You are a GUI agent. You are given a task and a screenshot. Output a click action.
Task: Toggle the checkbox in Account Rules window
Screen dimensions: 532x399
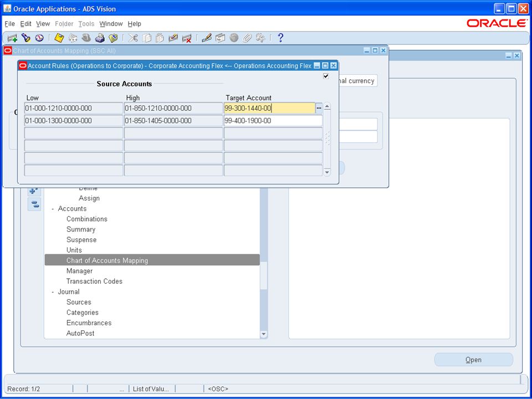[326, 76]
